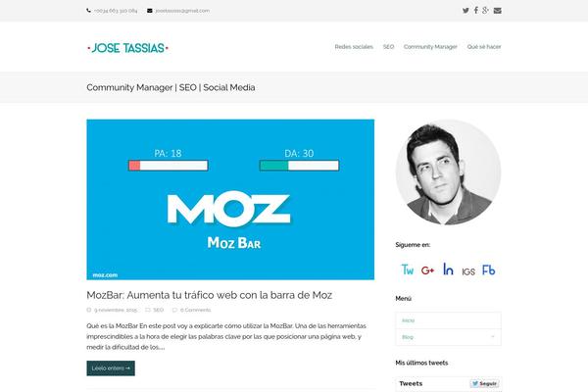Image resolution: width=588 pixels, height=392 pixels.
Task: Select Blog in the sidebar menu
Action: click(448, 337)
